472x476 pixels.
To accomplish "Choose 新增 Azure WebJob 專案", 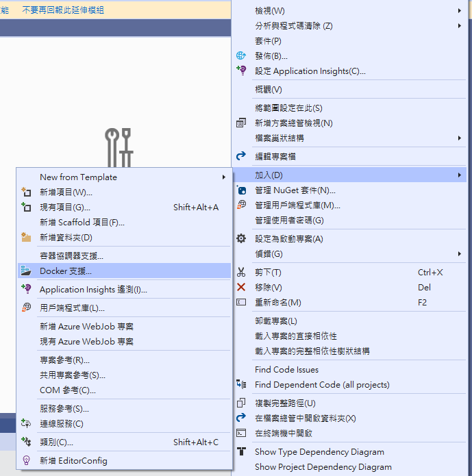I will click(x=124, y=327).
